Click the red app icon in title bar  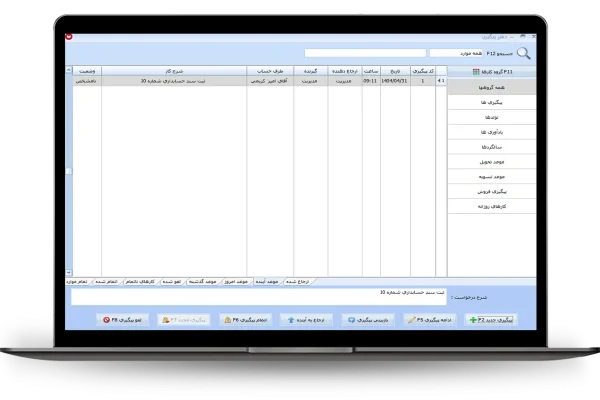pos(68,37)
